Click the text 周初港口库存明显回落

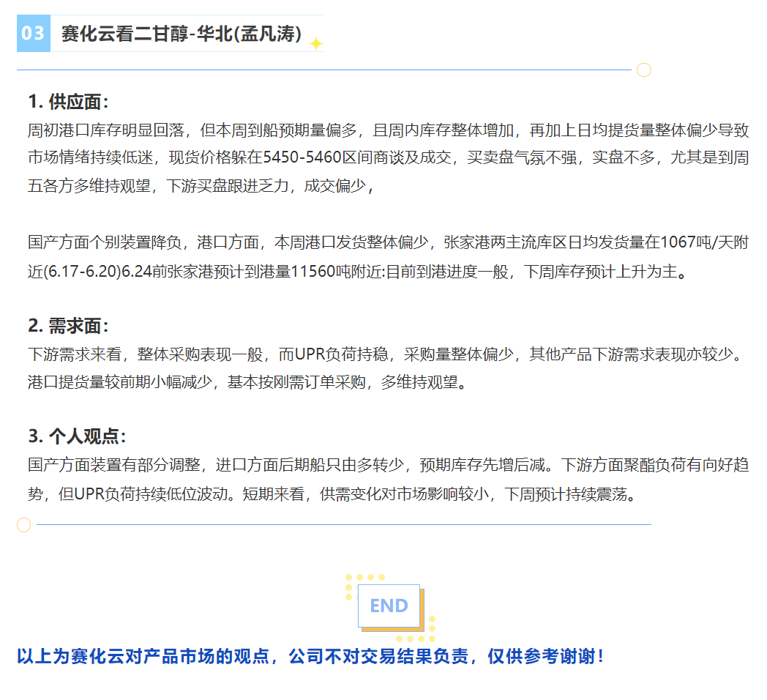pyautogui.click(x=105, y=130)
